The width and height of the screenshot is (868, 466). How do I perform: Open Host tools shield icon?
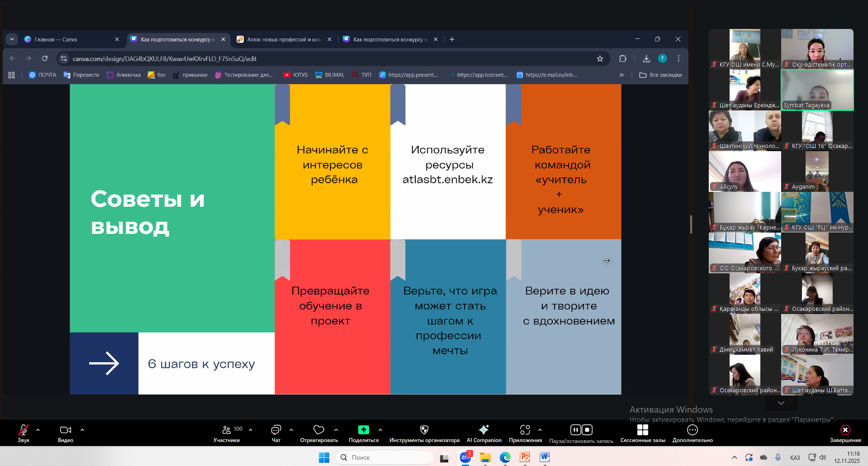[424, 430]
